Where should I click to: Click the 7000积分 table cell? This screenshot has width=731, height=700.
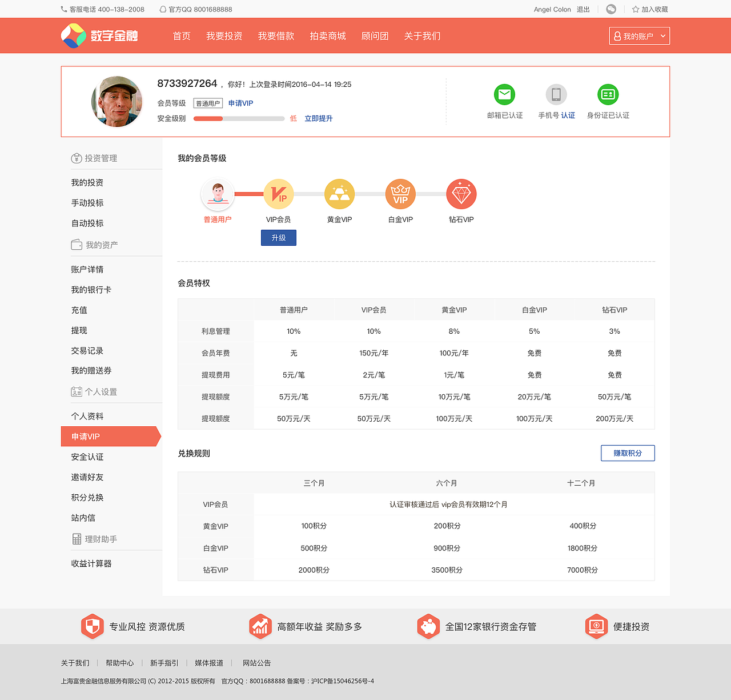tap(583, 570)
